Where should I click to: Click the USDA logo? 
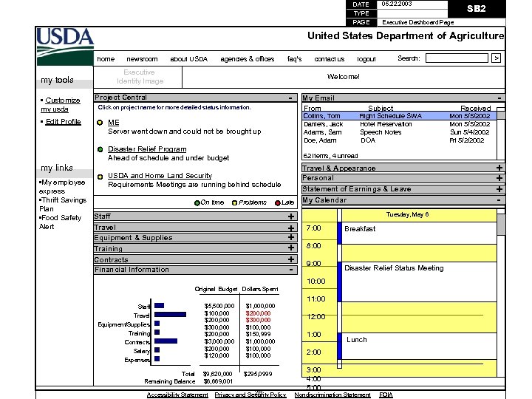click(x=65, y=46)
